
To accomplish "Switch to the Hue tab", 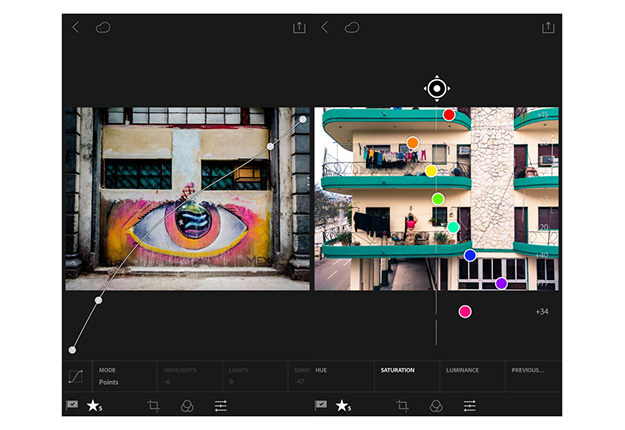I will point(321,371).
